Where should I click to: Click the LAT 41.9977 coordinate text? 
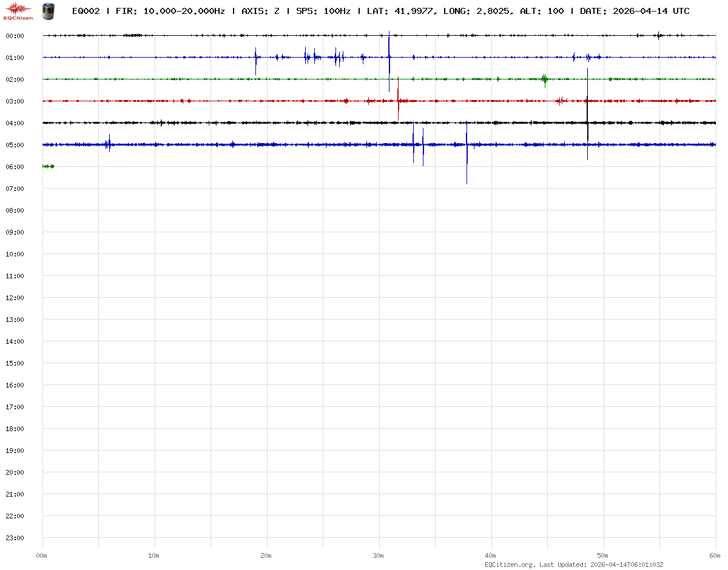[401, 11]
